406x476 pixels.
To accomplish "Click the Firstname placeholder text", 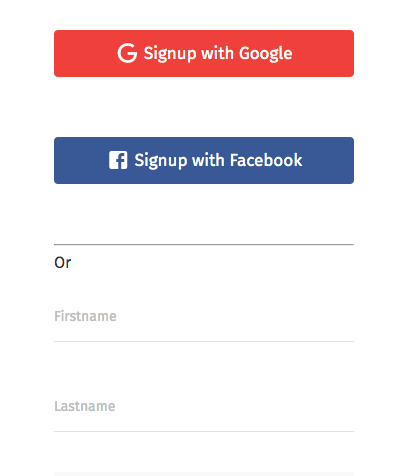I will (x=85, y=316).
